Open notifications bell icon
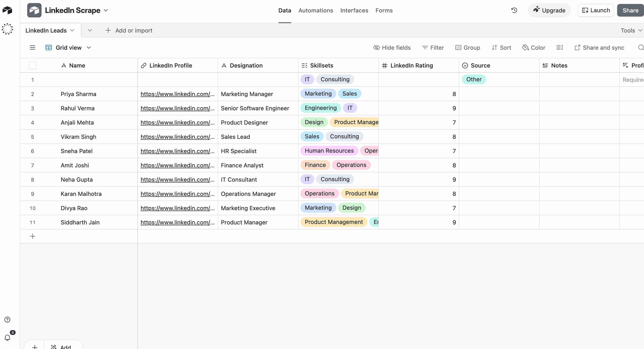 (x=8, y=337)
